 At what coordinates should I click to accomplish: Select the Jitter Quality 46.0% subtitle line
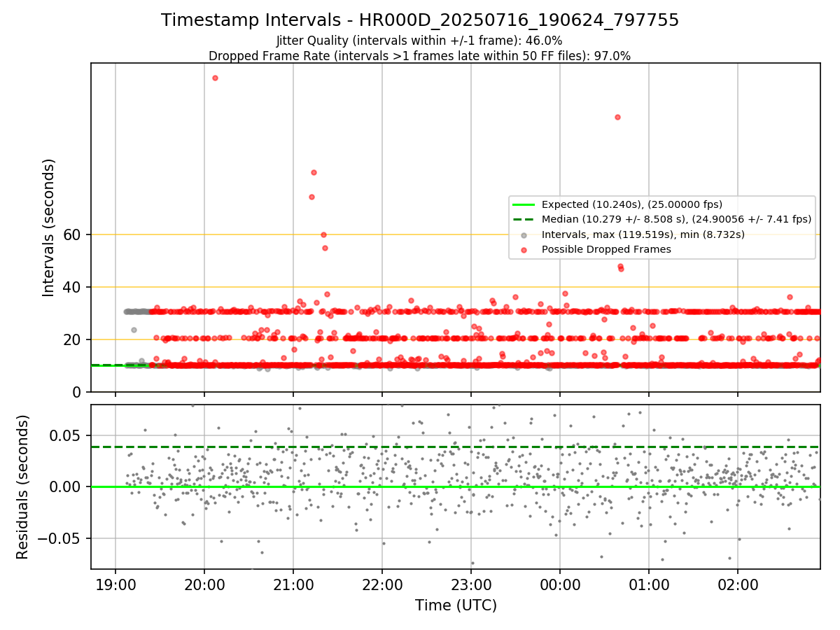coord(419,41)
